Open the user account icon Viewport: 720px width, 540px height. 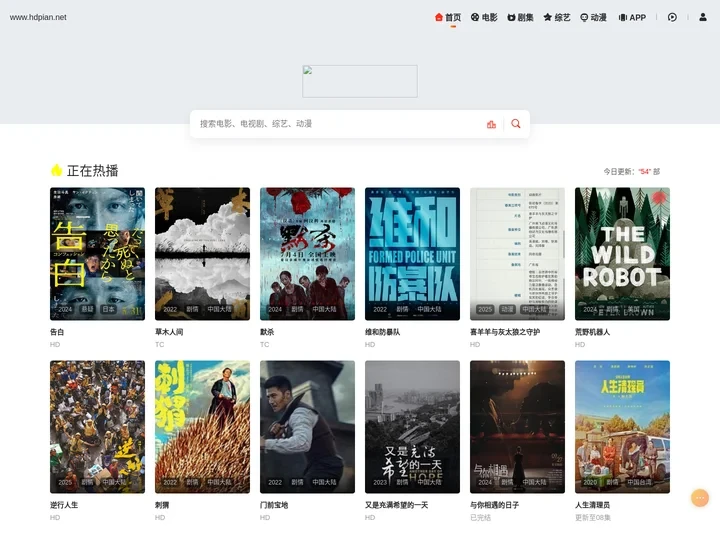coord(703,17)
